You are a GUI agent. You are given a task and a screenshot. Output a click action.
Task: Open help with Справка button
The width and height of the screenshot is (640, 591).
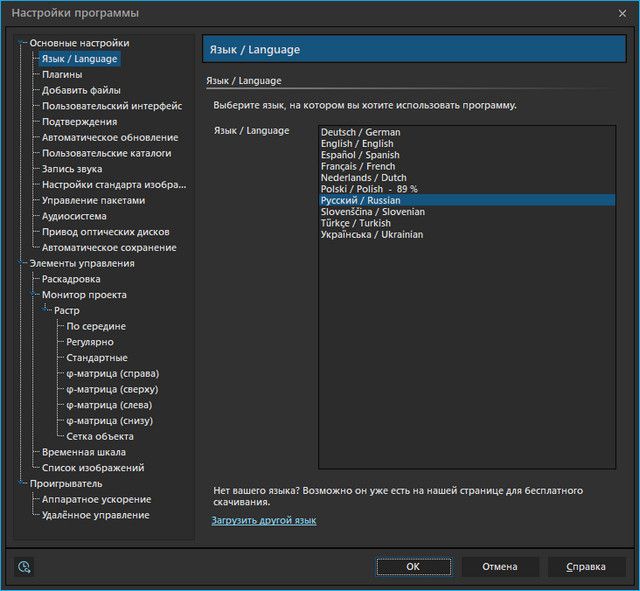coord(585,567)
